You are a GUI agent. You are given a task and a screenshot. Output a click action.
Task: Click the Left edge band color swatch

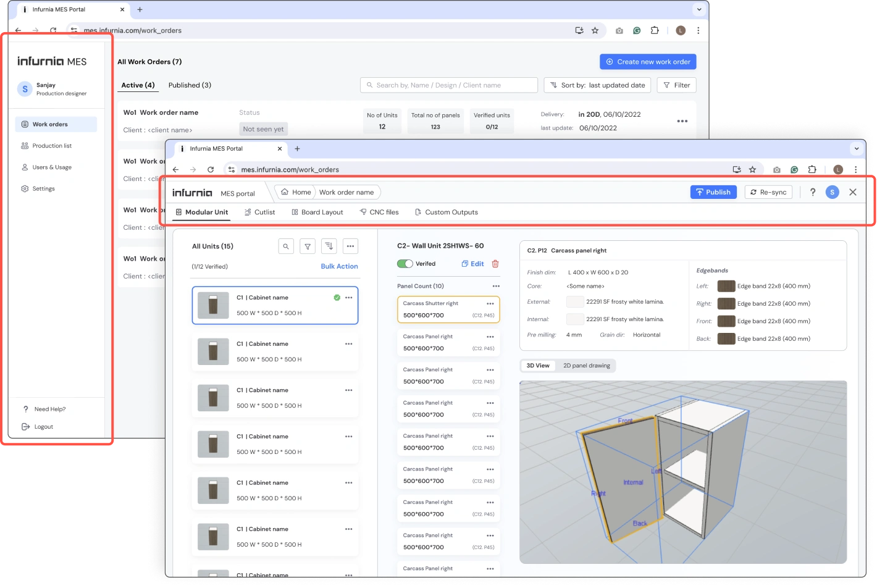pyautogui.click(x=726, y=286)
